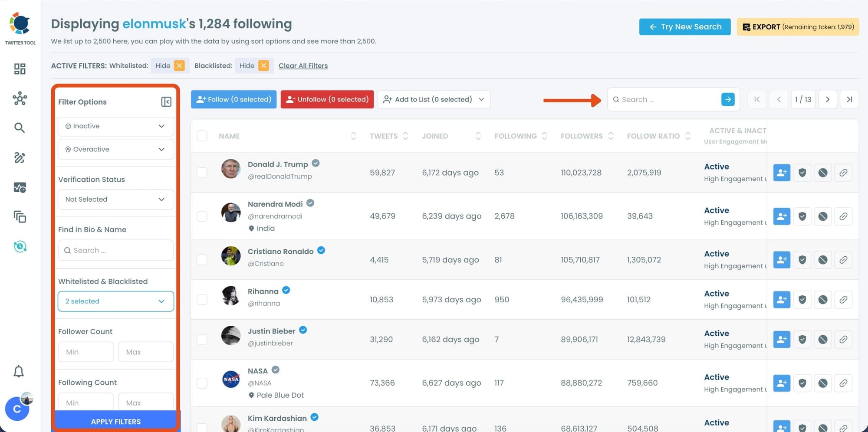Open the analytics monitor icon in sidebar
This screenshot has height=432, width=868.
20,187
